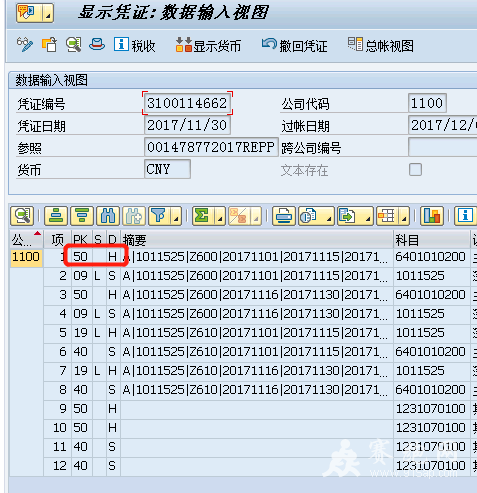Open the layout grid dropdown arrow

404,216
